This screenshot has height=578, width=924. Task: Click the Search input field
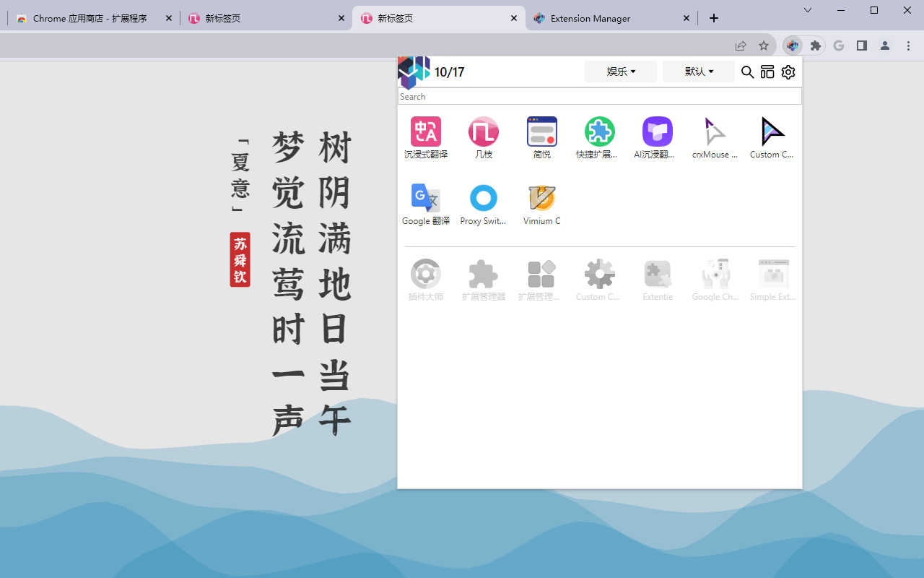[x=599, y=97]
